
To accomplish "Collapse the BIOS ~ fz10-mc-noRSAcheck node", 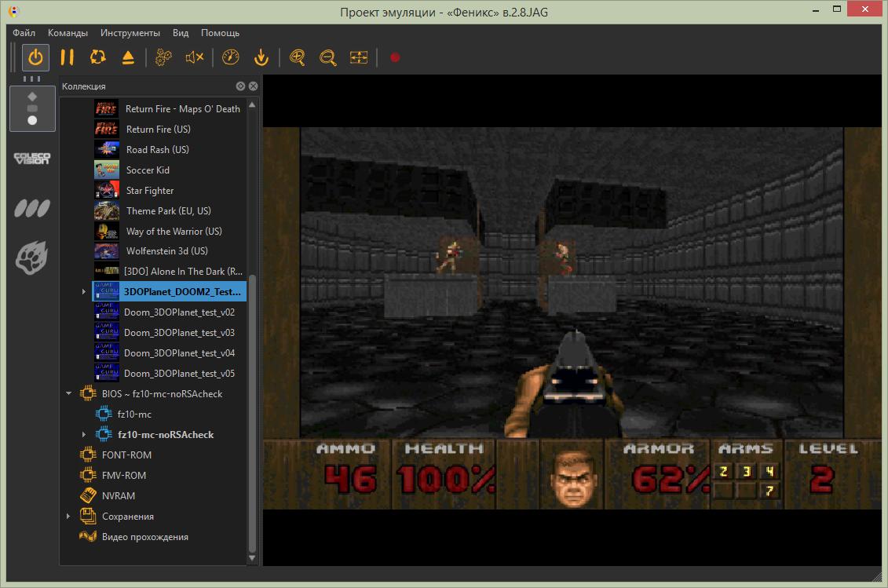I will [68, 393].
